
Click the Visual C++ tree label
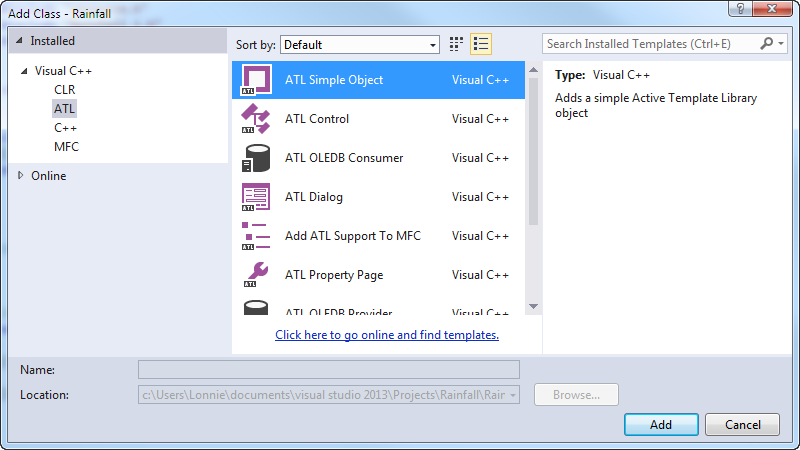63,71
